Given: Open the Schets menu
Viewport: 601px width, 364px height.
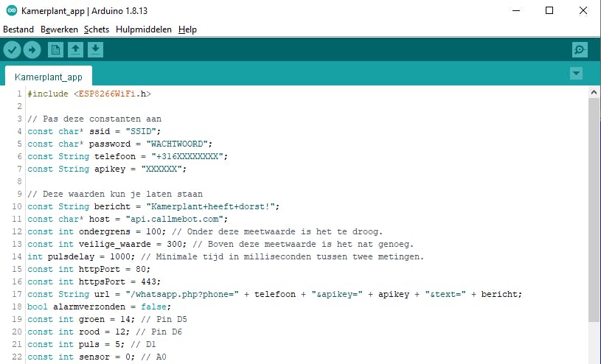Looking at the screenshot, I should coord(97,29).
